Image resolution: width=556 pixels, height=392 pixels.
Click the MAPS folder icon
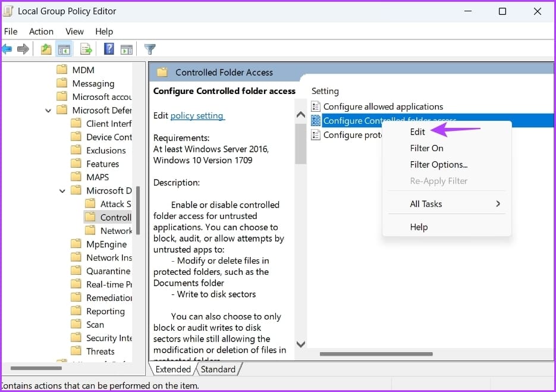[76, 176]
